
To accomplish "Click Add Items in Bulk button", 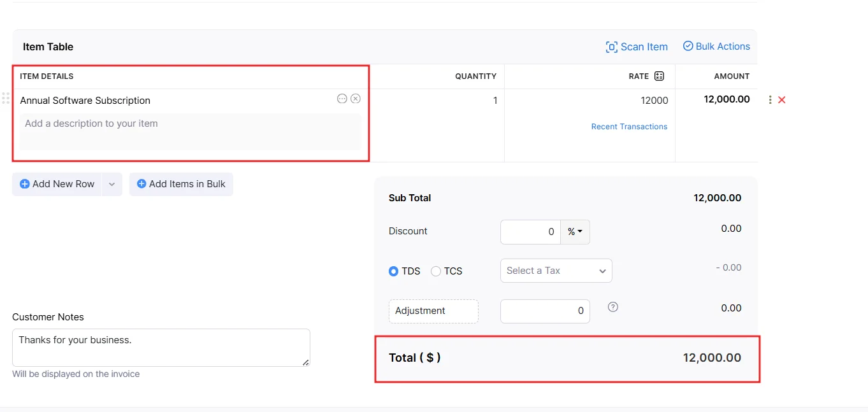I will point(181,184).
